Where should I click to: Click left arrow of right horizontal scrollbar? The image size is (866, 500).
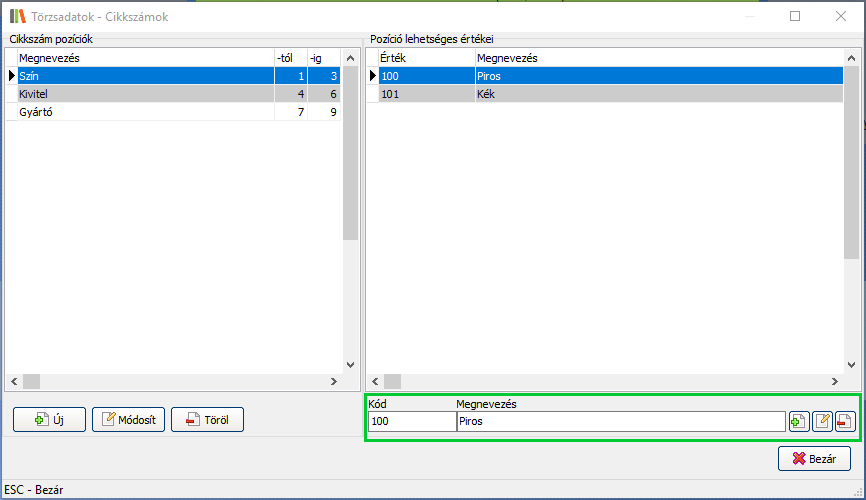377,381
